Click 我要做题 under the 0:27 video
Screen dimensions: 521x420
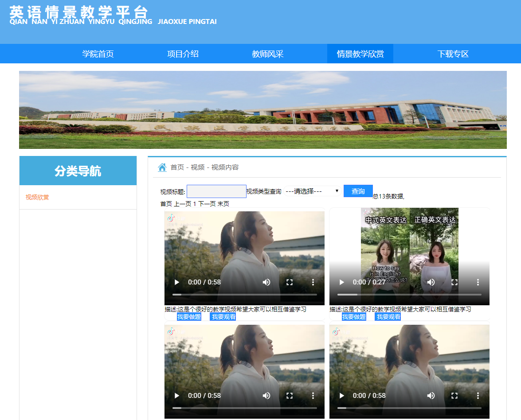click(x=354, y=317)
